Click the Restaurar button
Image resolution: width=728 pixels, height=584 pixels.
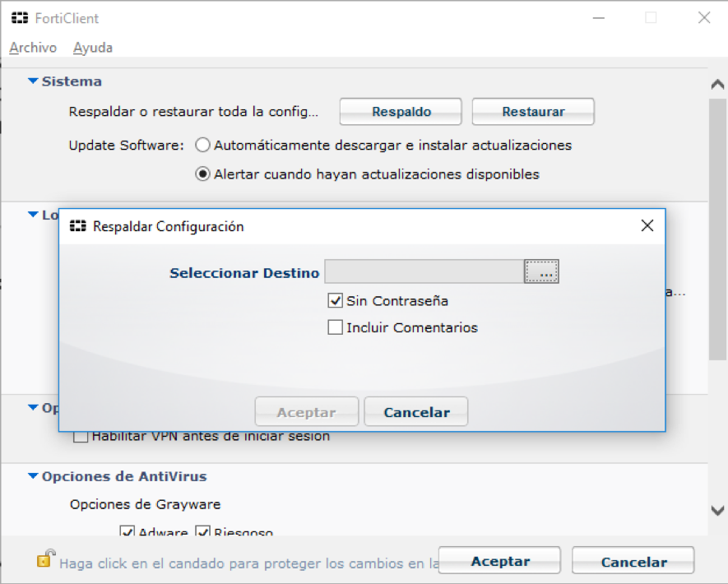coord(533,111)
